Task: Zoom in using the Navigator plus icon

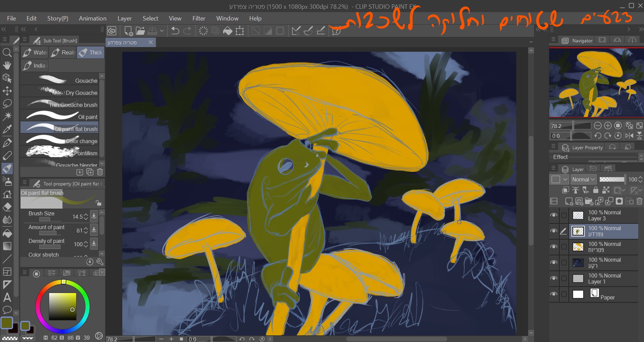Action: (x=608, y=126)
